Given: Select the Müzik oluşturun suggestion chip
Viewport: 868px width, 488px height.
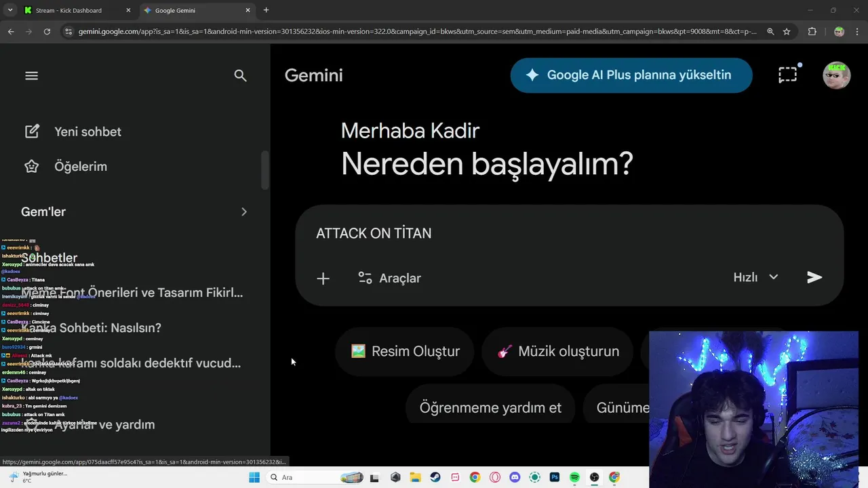Looking at the screenshot, I should pos(558,352).
